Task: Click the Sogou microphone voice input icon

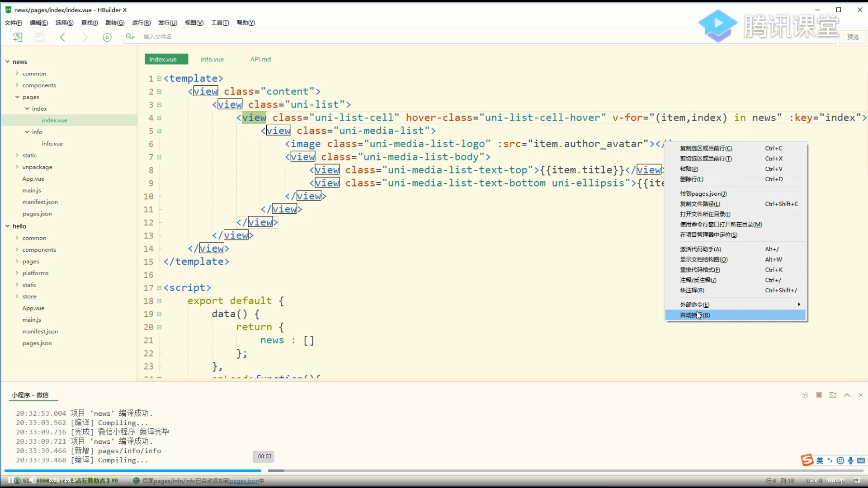Action: point(851,460)
